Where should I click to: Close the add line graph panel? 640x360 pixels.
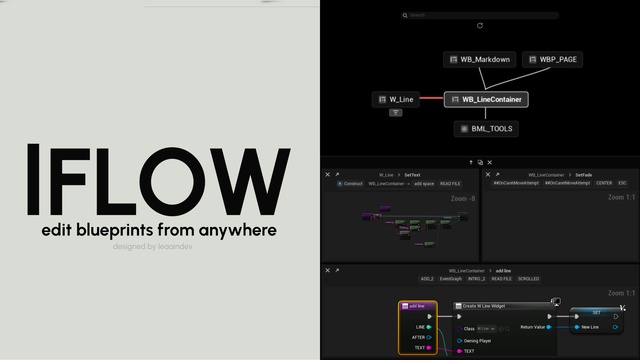point(328,270)
